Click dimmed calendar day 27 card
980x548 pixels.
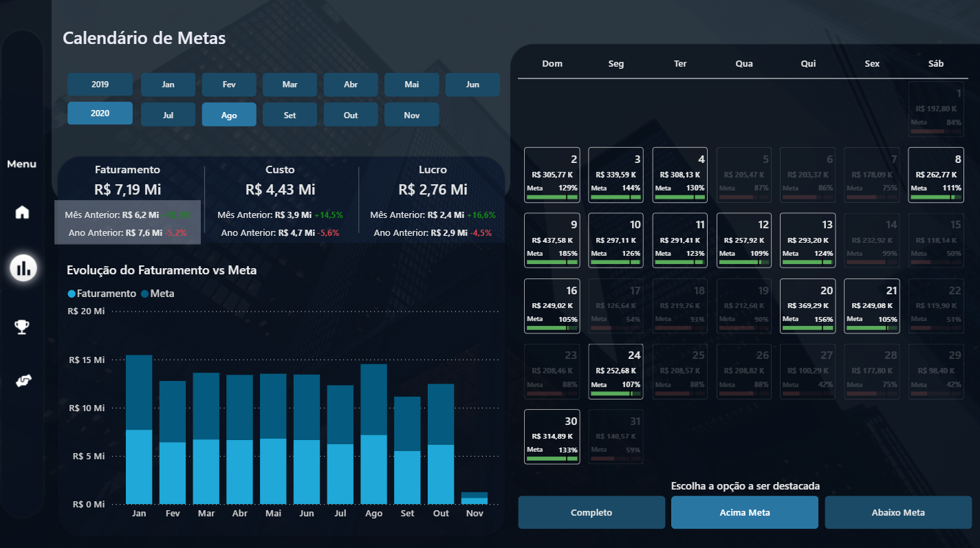click(808, 371)
